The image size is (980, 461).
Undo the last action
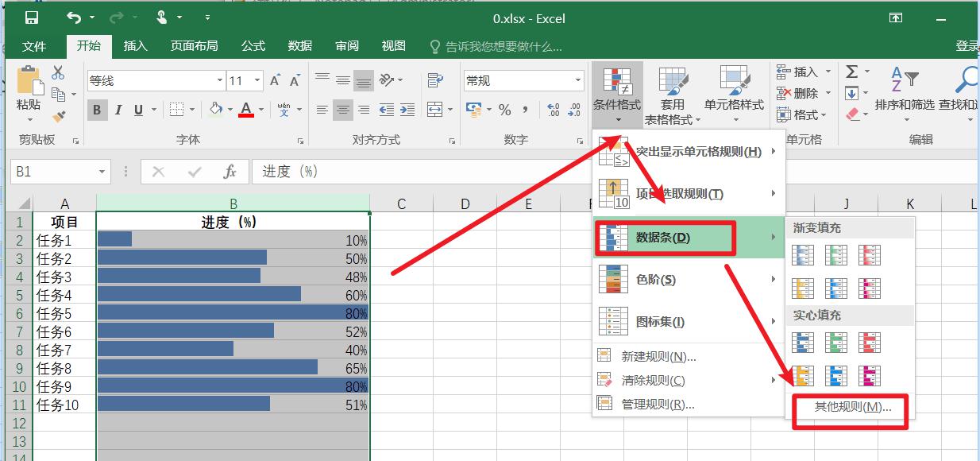74,17
